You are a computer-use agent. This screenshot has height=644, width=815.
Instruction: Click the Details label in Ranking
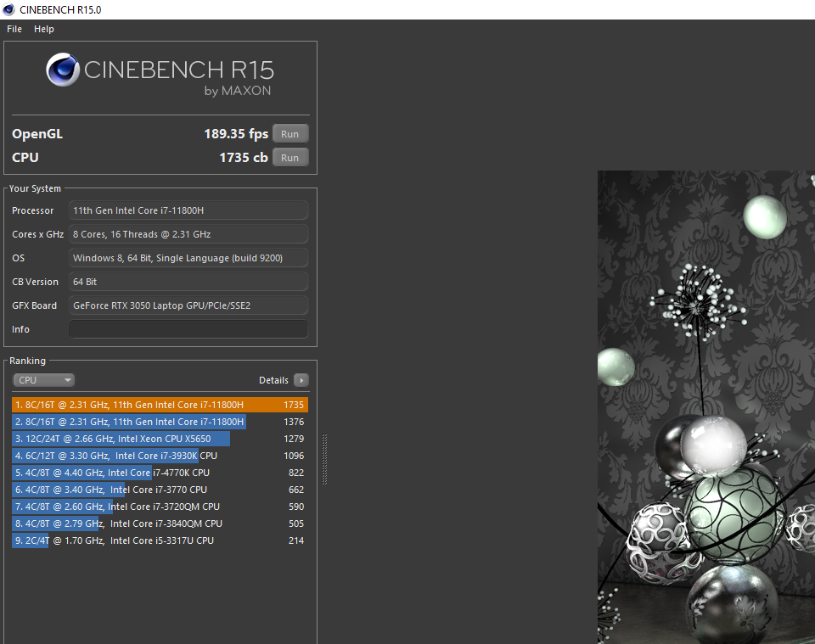(273, 380)
